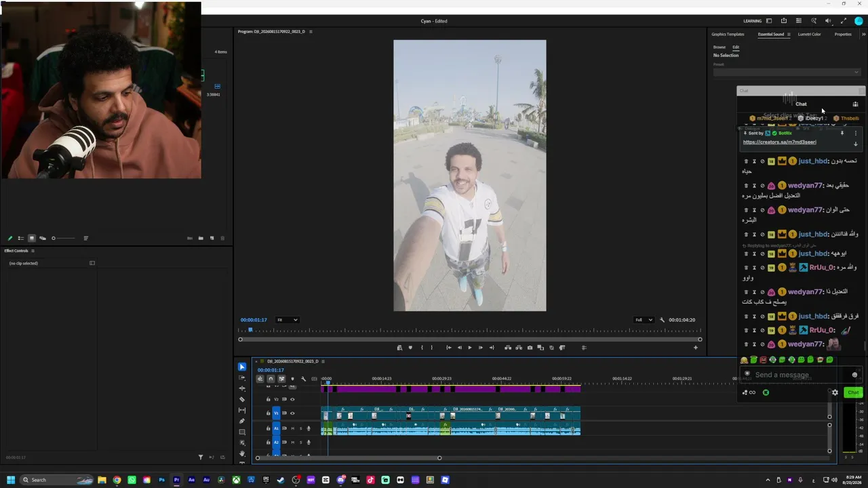Click the green Chat send button
This screenshot has height=488, width=868.
[853, 392]
